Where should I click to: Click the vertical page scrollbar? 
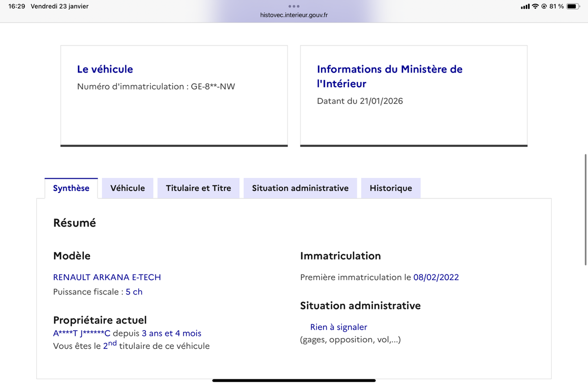point(586,210)
